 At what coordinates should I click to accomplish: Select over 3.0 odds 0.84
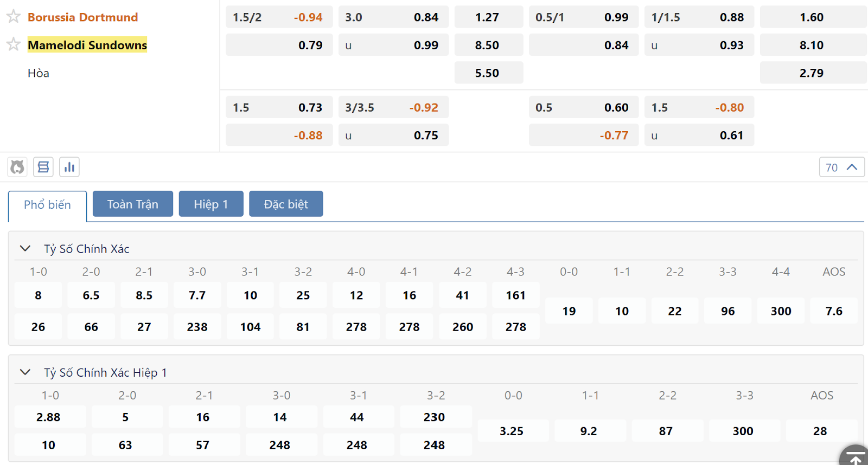coord(393,17)
